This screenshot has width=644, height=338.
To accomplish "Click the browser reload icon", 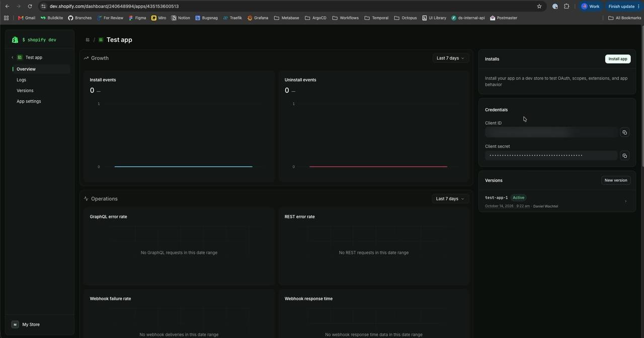I will click(30, 6).
